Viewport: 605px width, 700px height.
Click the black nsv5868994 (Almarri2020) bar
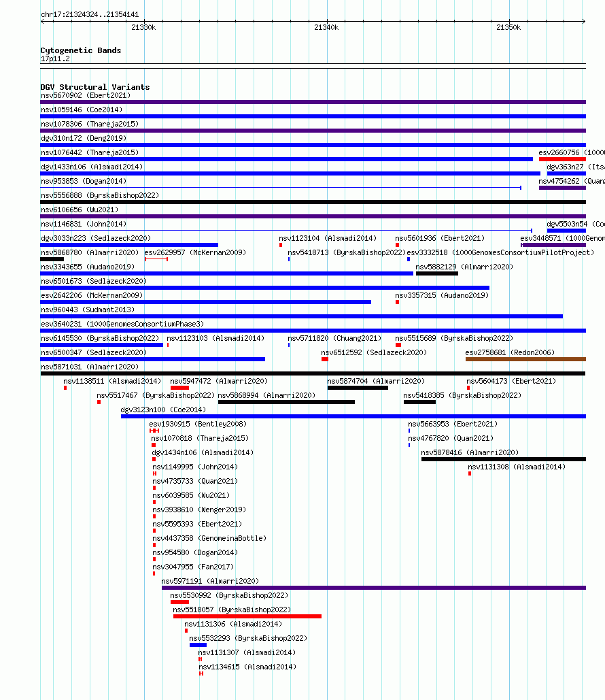coord(286,402)
